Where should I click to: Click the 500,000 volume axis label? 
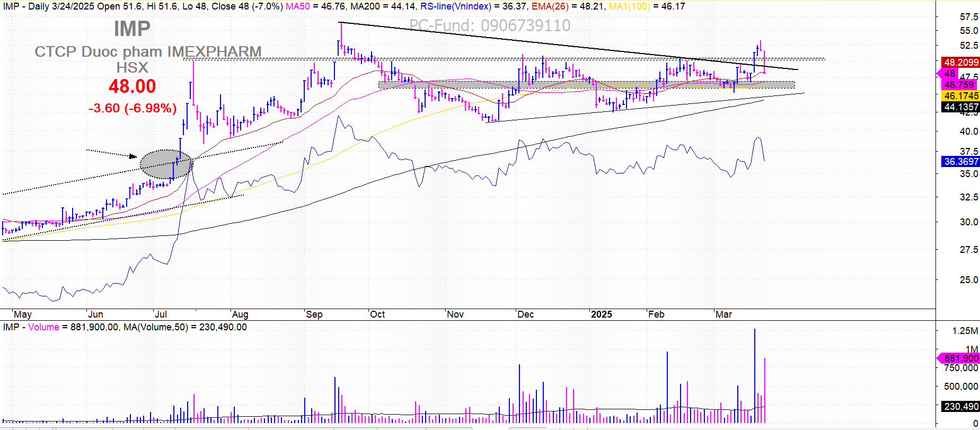click(x=961, y=387)
